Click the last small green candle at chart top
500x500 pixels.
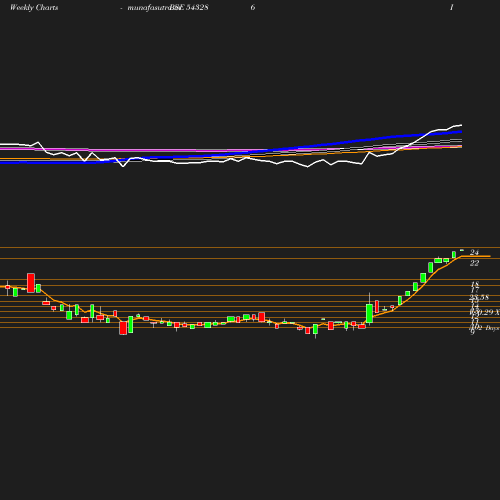pos(462,250)
